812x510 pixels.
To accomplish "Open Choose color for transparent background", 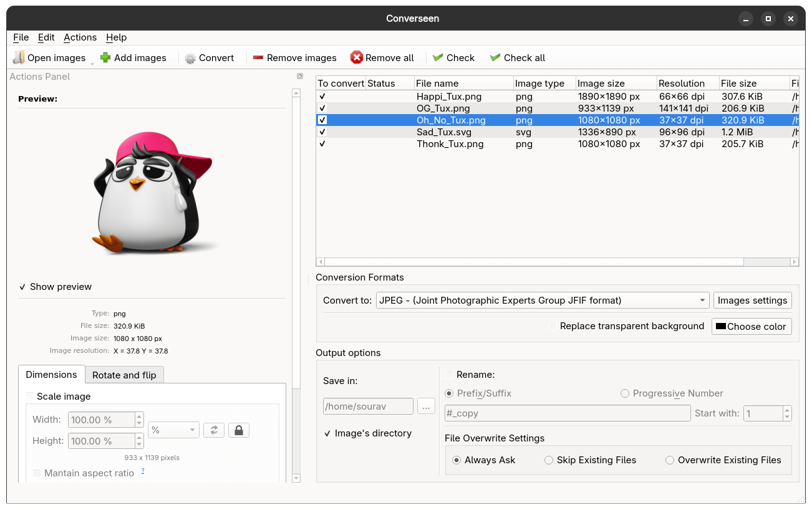I will 752,326.
